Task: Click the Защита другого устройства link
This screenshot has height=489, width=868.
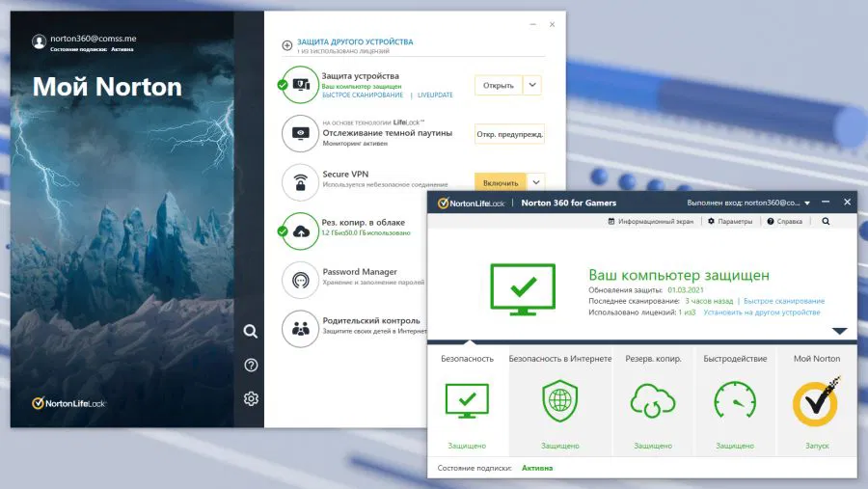Action: pyautogui.click(x=355, y=41)
